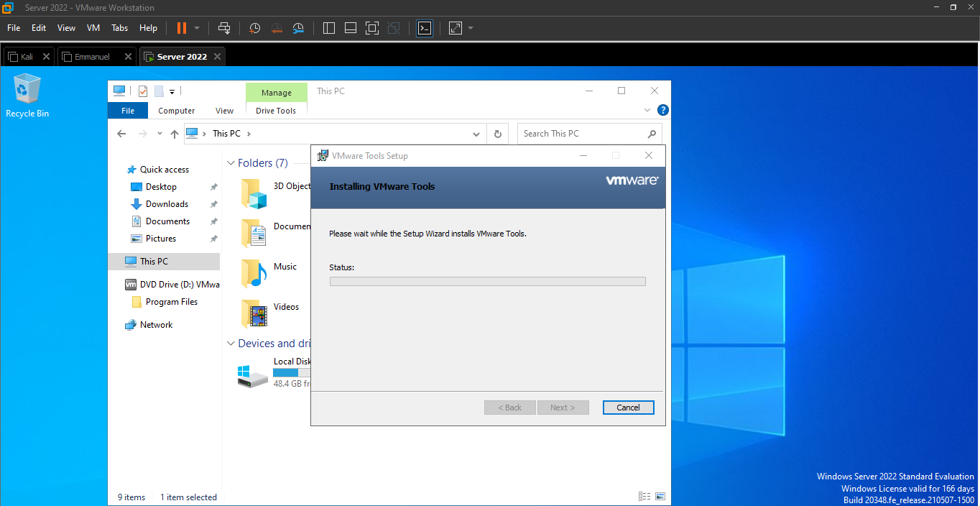Image resolution: width=980 pixels, height=506 pixels.
Task: Select This PC in the navigation pane
Action: tap(164, 262)
